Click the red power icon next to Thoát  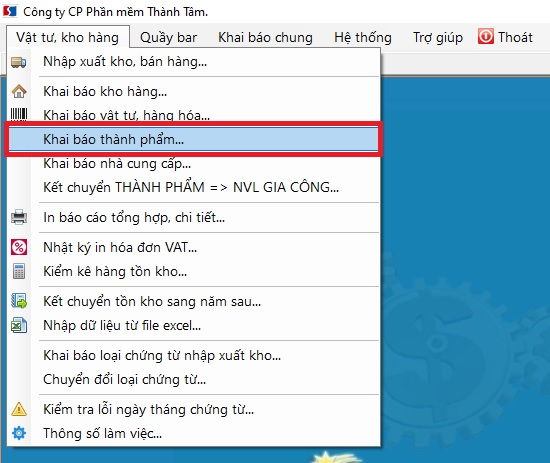486,36
